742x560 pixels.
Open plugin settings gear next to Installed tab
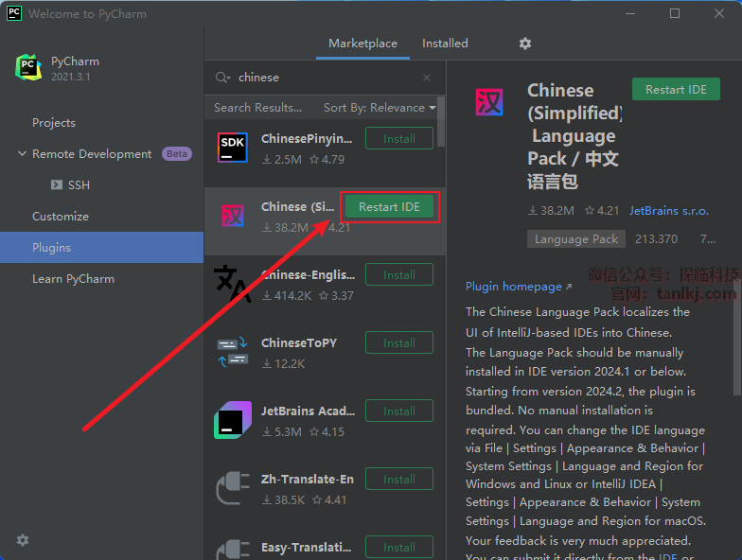click(525, 44)
